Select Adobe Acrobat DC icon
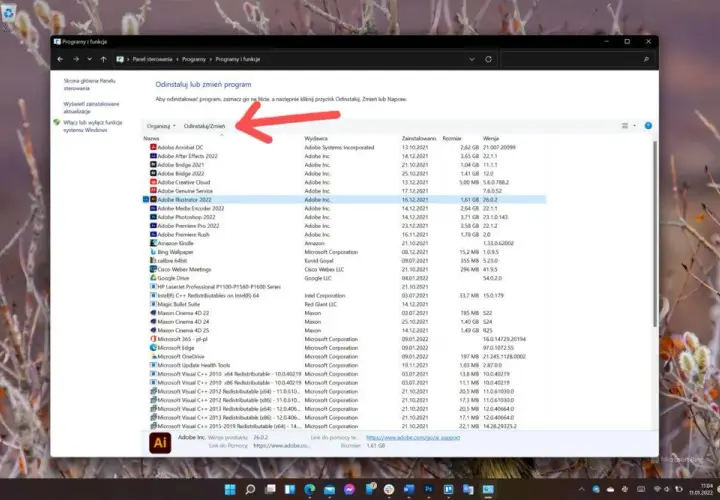The width and height of the screenshot is (720, 500). coord(153,147)
